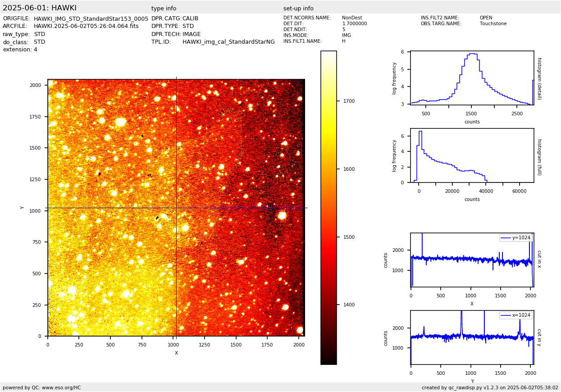Select the TPL.ID value HAWKI_img_cal_StandardStarNG

(228, 42)
